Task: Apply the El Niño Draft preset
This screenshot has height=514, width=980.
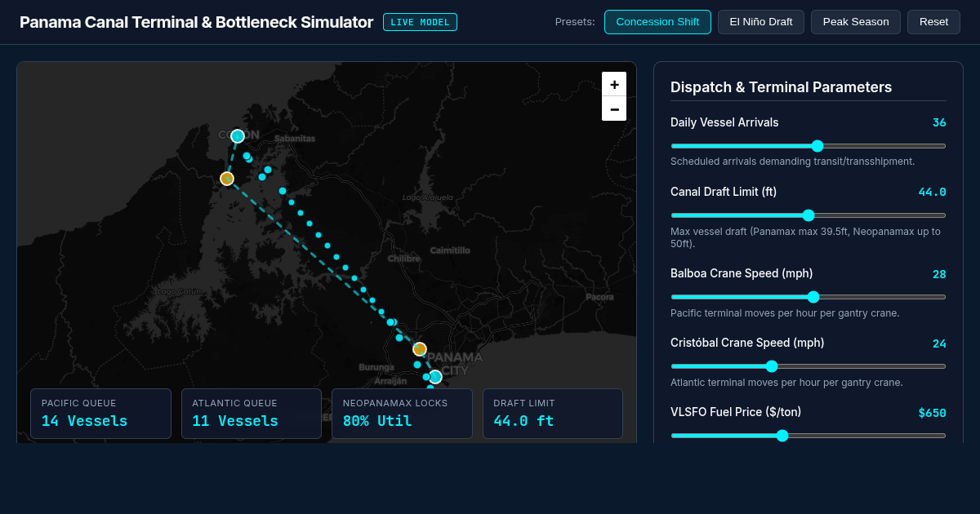Action: 761,22
